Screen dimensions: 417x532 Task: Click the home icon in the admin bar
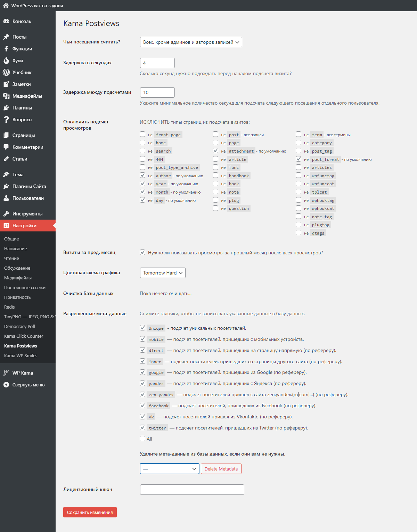[x=6, y=6]
